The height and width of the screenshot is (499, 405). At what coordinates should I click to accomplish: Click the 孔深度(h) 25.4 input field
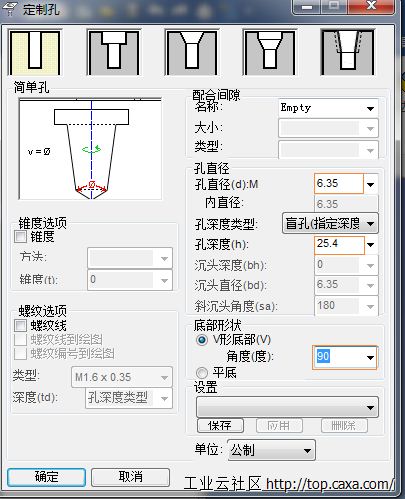pyautogui.click(x=339, y=245)
